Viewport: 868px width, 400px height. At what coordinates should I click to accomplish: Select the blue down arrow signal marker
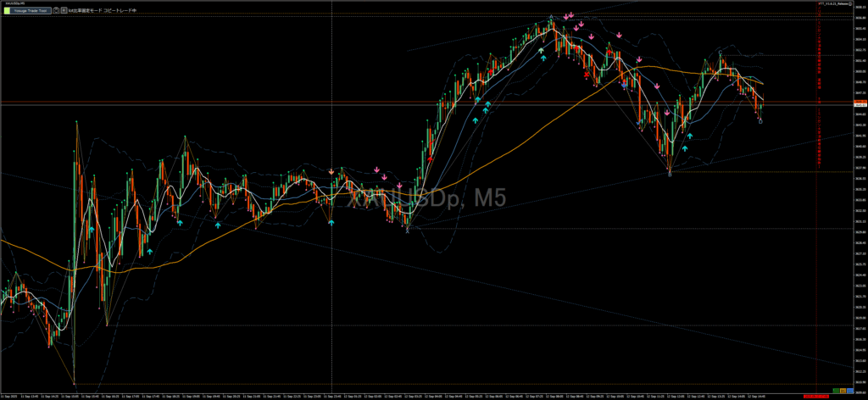pyautogui.click(x=625, y=86)
